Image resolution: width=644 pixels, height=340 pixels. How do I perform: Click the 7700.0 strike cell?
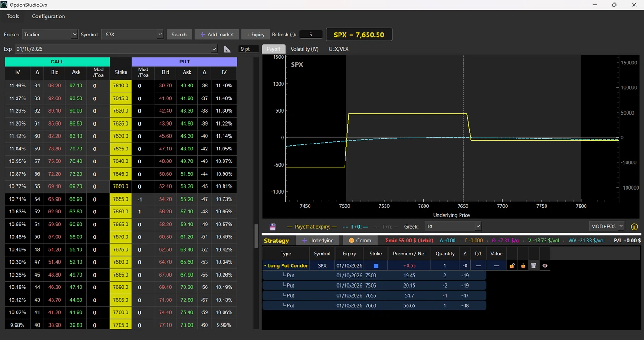coord(121,312)
